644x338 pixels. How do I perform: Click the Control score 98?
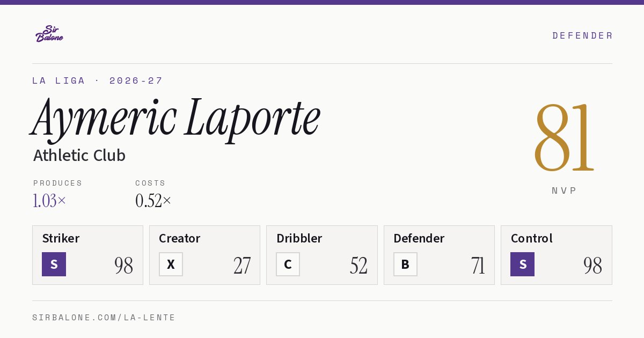pyautogui.click(x=592, y=266)
